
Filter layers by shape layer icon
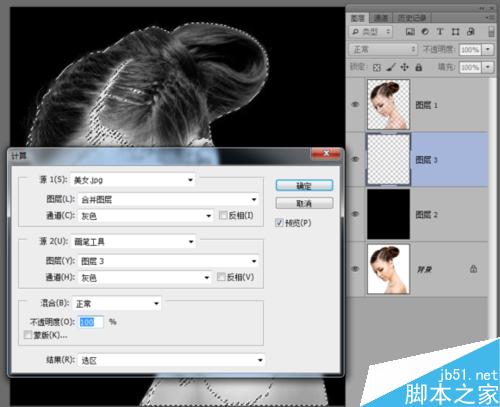pos(455,32)
